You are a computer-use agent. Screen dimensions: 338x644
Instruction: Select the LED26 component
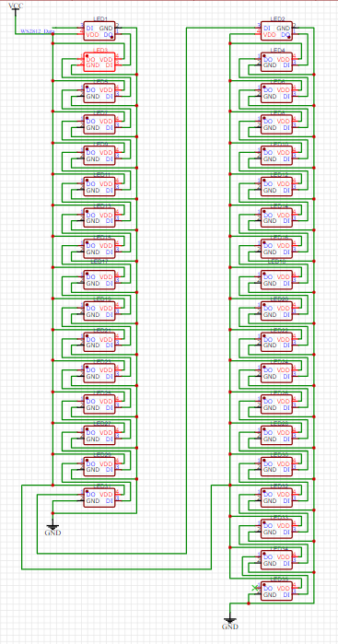click(277, 404)
